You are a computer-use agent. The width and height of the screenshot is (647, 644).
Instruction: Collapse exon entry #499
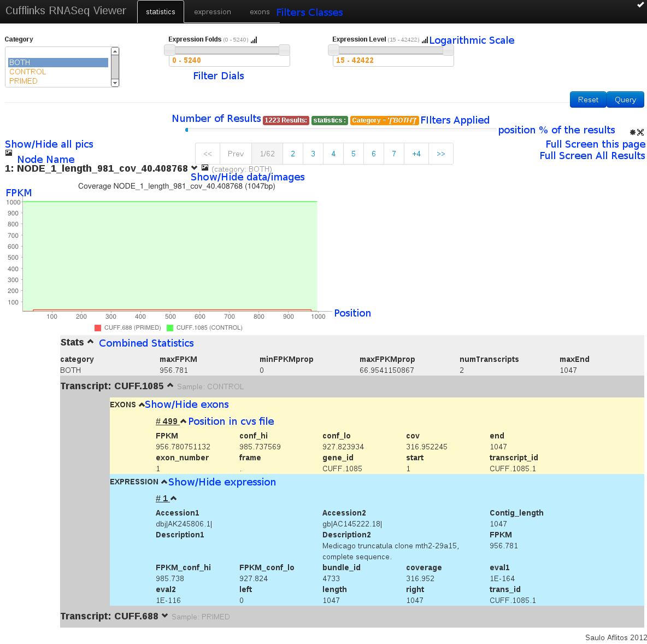pyautogui.click(x=183, y=421)
